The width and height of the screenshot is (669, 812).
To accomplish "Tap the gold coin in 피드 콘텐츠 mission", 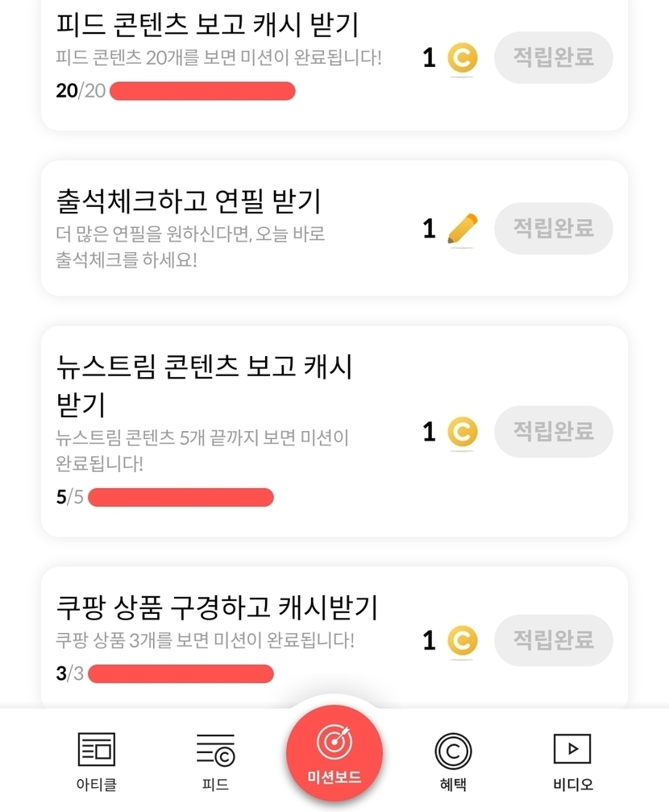I will [462, 58].
